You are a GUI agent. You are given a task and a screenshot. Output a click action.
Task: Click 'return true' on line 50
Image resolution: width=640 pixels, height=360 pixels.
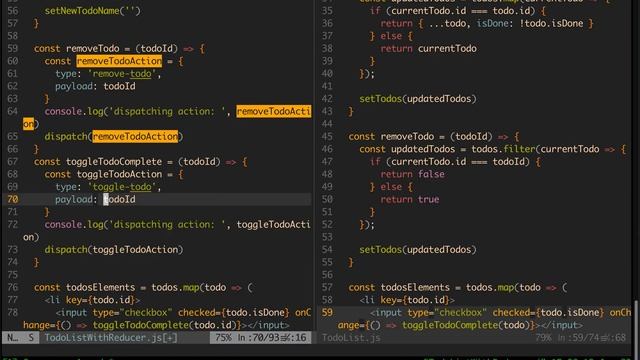[410, 200]
